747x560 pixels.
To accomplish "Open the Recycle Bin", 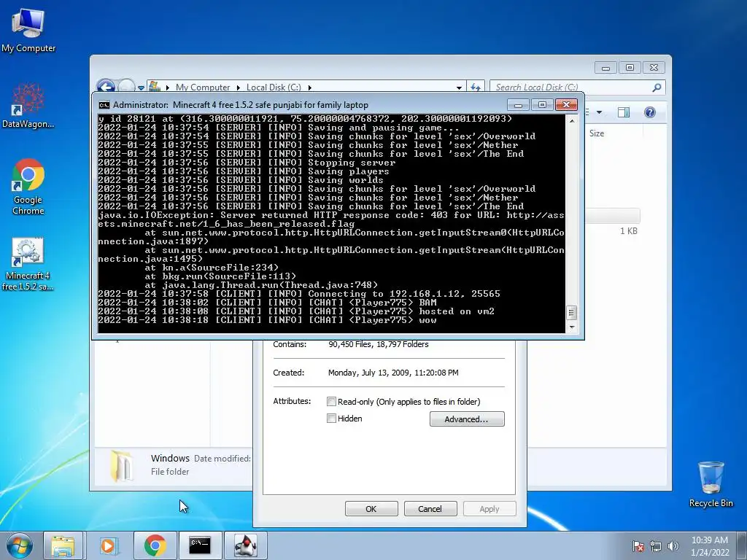I will click(711, 484).
